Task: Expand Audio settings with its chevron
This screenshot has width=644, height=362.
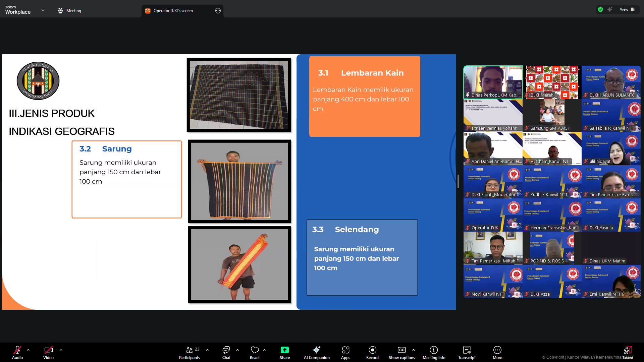Action: click(28, 350)
